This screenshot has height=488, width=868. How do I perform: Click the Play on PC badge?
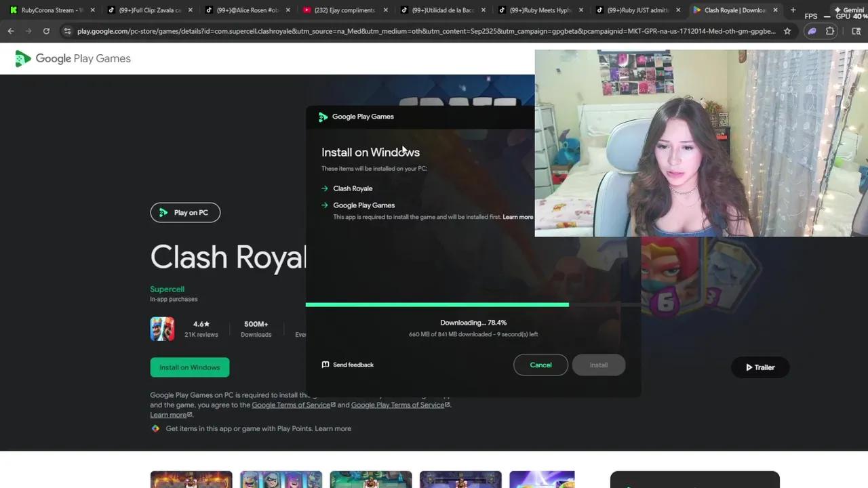[185, 213]
